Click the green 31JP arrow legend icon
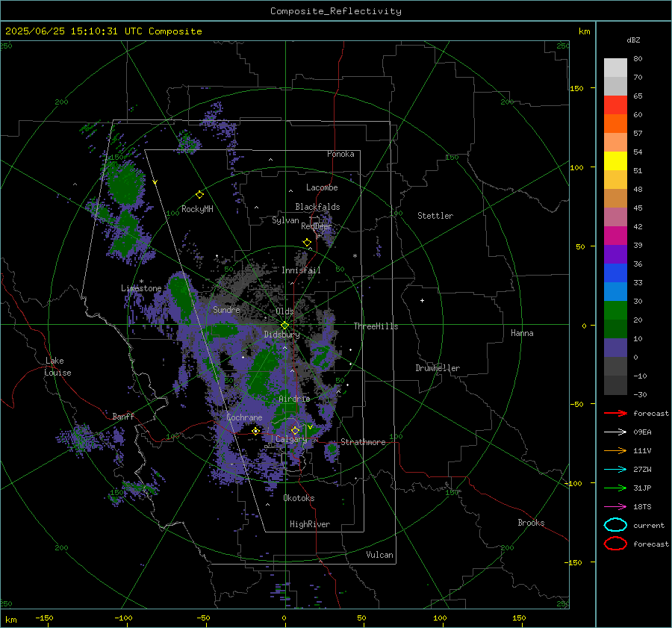This screenshot has height=628, width=672. coord(615,488)
